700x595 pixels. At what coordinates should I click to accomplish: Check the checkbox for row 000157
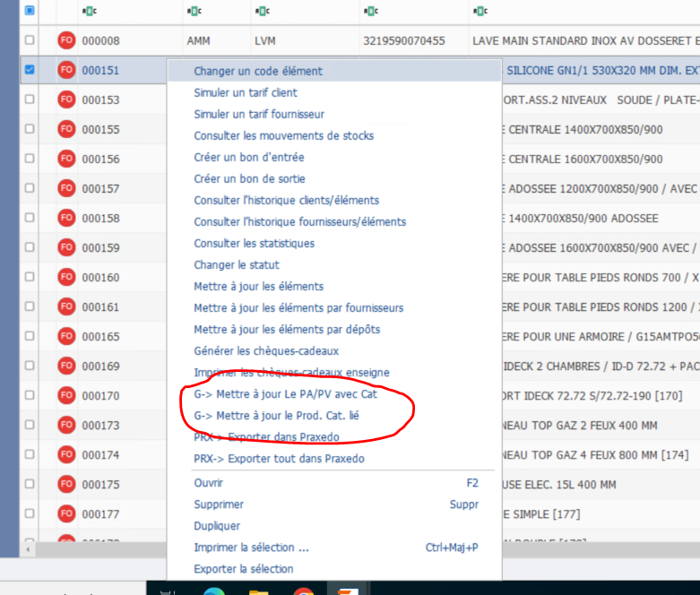click(x=30, y=188)
